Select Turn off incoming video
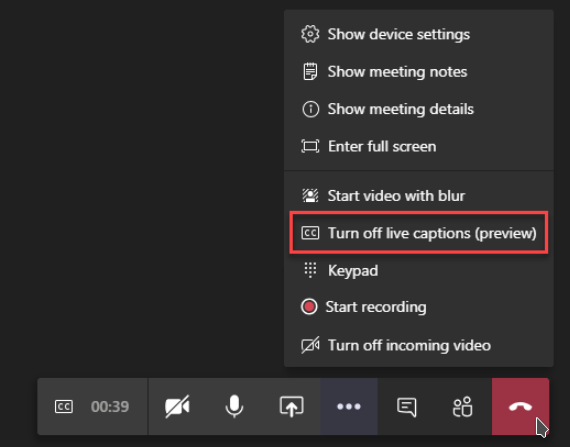This screenshot has height=447, width=570. click(x=419, y=345)
